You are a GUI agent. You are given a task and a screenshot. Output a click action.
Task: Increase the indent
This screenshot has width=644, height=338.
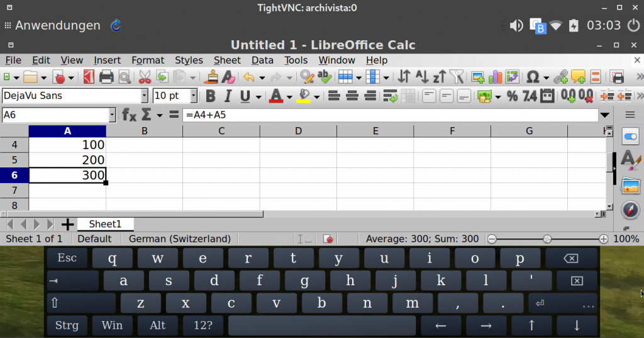[x=607, y=96]
